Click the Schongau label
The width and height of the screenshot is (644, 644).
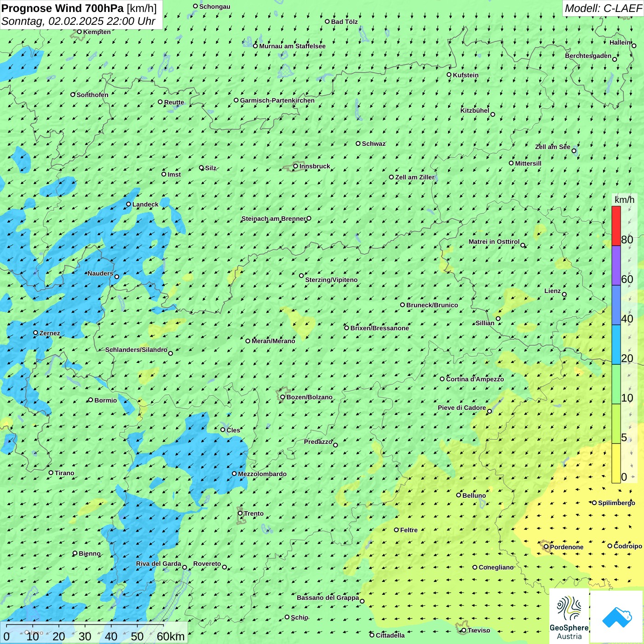215,6
